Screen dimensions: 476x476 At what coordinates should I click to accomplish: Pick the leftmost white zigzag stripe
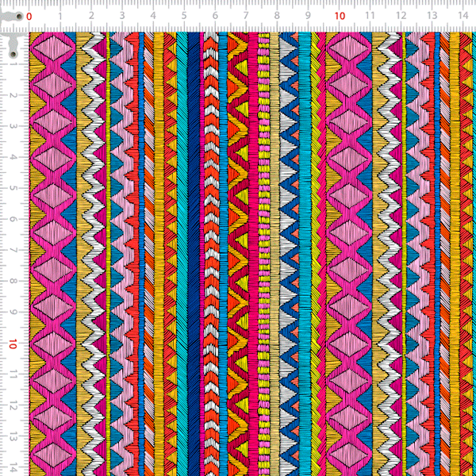[x=95, y=238]
